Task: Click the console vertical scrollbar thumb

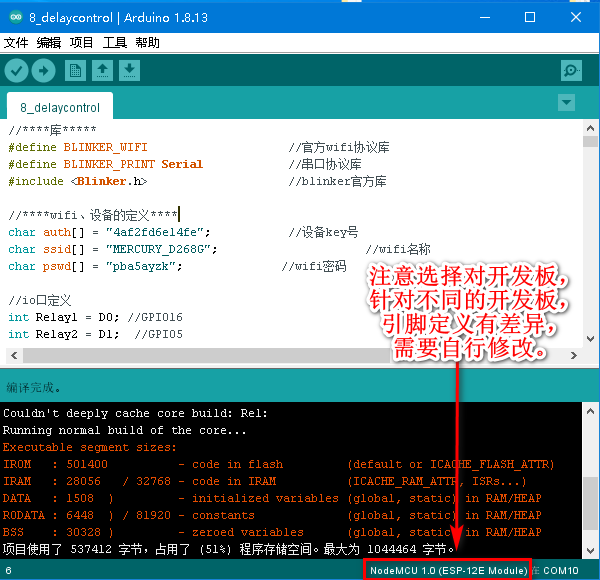Action: pyautogui.click(x=590, y=503)
